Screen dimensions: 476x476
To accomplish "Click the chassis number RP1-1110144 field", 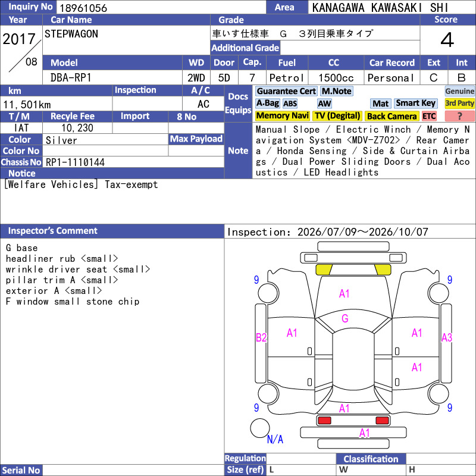I will tap(133, 162).
